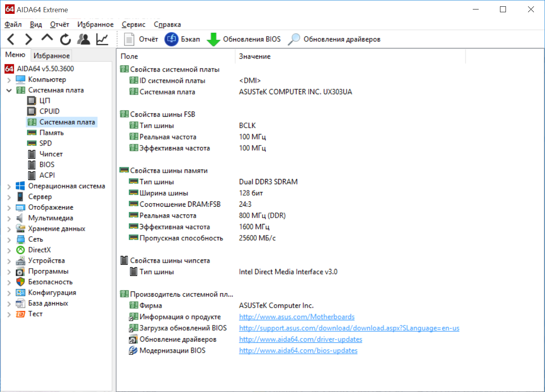Open the support.asus.com BIOS download link

[349, 328]
